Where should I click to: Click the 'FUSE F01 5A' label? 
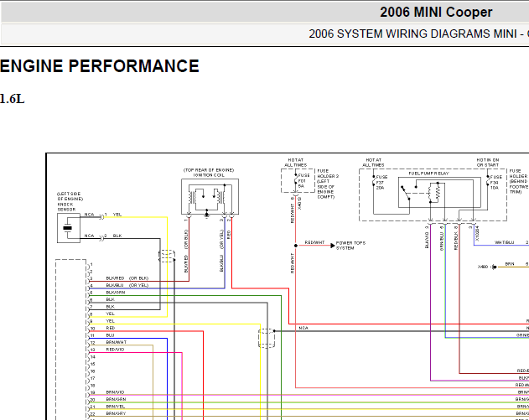(x=303, y=180)
